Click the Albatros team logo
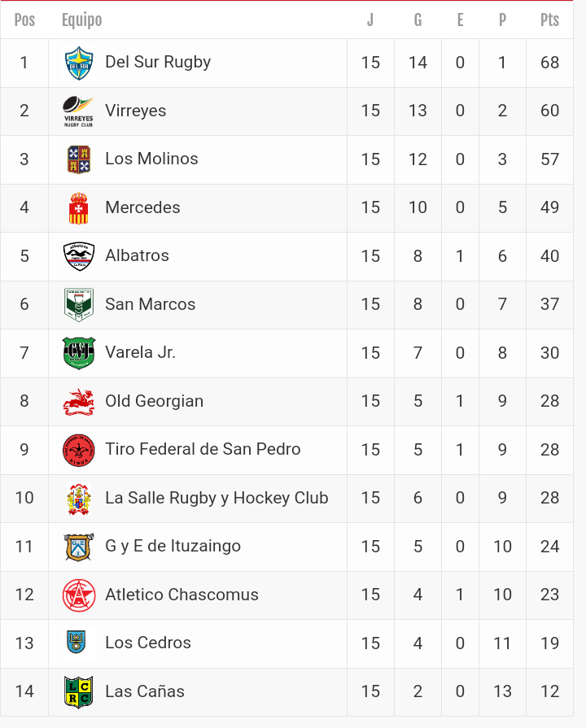The image size is (586, 728). (79, 256)
